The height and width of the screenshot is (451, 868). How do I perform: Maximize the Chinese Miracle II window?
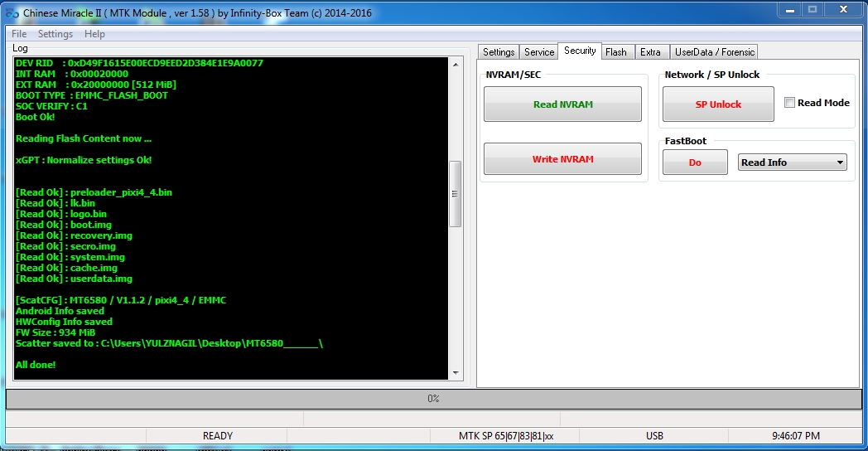tap(813, 10)
